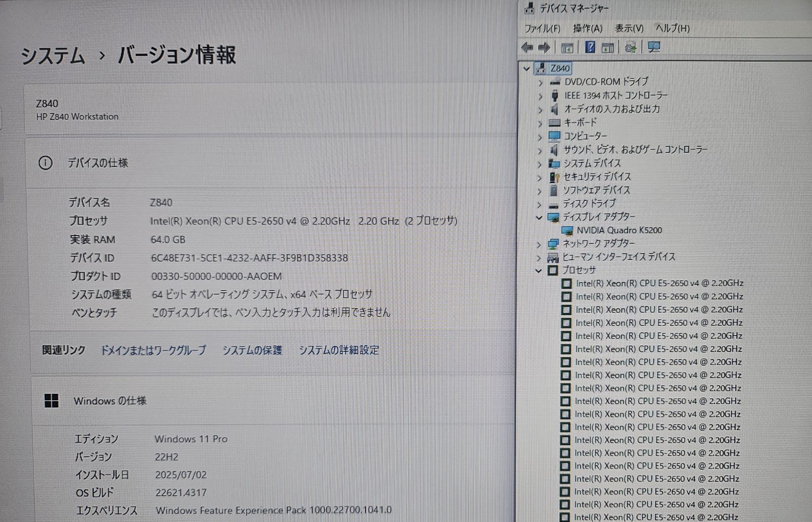Viewport: 812px width, 522px height.
Task: Click the product ID 00330-50000-00000-AAOEM
Action: pos(217,276)
